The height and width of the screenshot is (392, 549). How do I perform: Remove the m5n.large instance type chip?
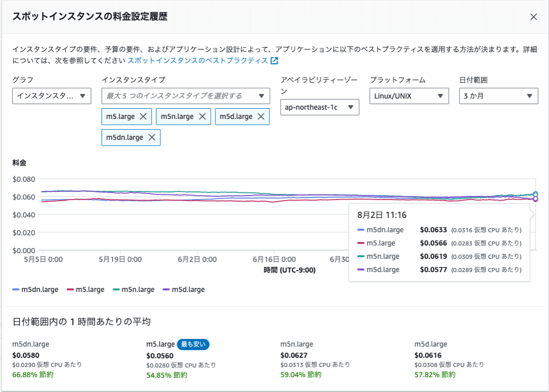point(203,117)
